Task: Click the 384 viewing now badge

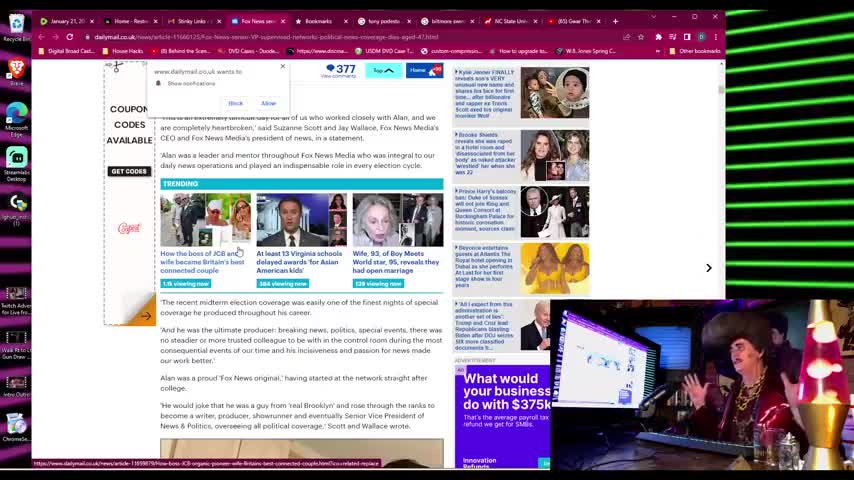Action: point(283,283)
